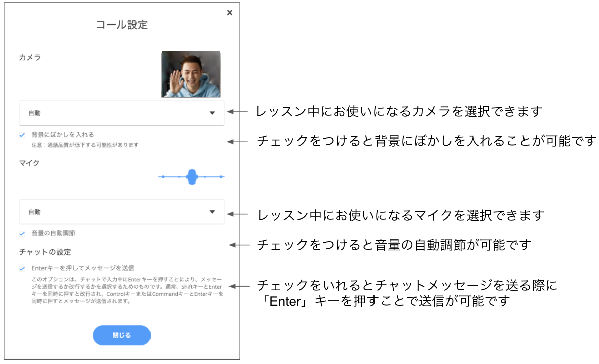Click the コール設定 dialog title
This screenshot has height=364, width=599.
[121, 23]
